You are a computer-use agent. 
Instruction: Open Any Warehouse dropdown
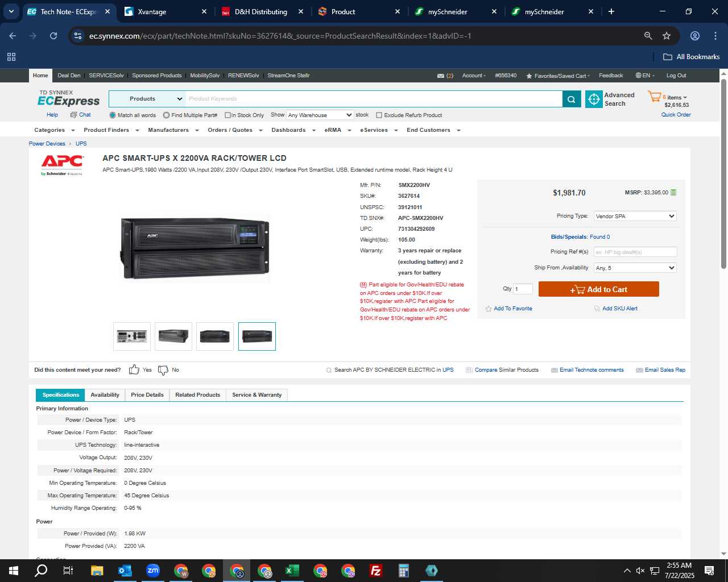pos(320,115)
